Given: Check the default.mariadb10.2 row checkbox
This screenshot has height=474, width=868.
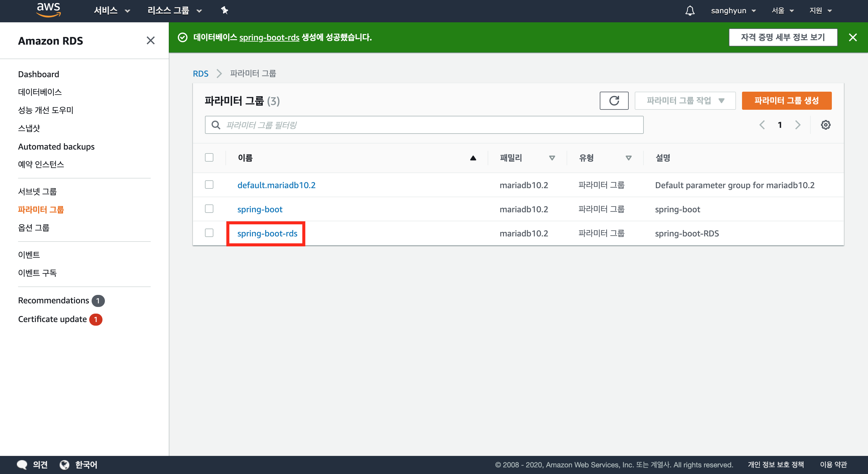Looking at the screenshot, I should point(209,185).
